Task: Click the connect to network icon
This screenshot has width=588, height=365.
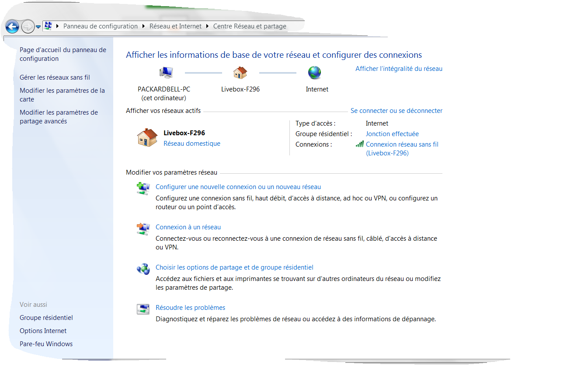Action: [x=143, y=228]
